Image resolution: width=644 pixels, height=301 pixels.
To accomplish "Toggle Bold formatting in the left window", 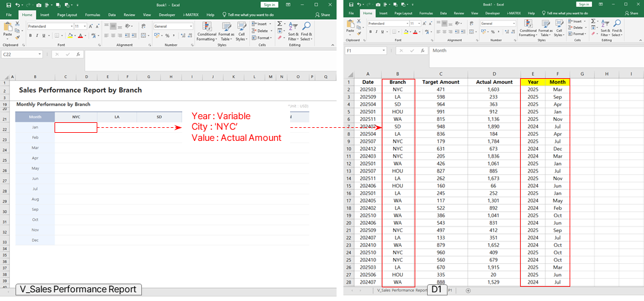I will click(30, 36).
